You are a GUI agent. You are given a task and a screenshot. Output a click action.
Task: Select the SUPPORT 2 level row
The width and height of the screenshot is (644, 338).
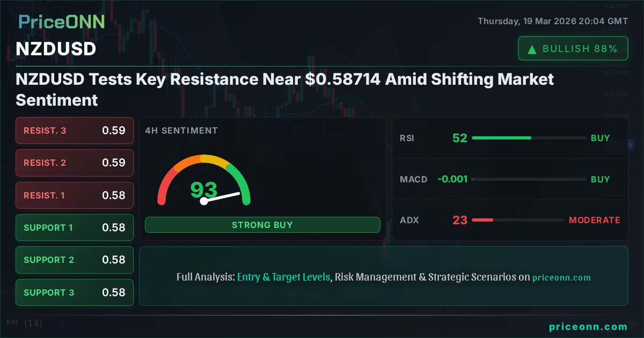pyautogui.click(x=75, y=260)
